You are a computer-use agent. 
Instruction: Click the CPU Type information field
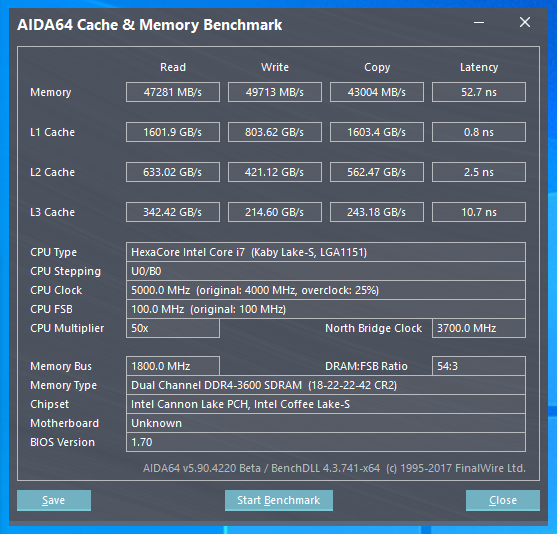[326, 252]
